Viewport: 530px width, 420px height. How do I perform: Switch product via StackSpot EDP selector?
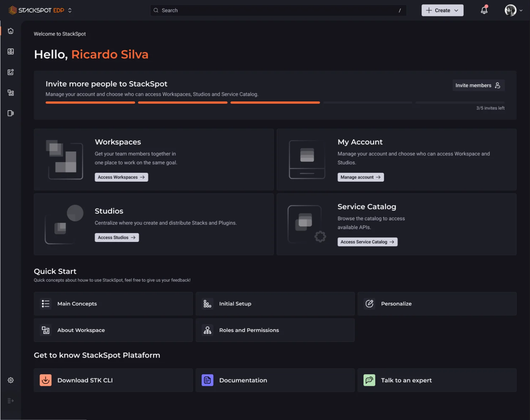[40, 10]
